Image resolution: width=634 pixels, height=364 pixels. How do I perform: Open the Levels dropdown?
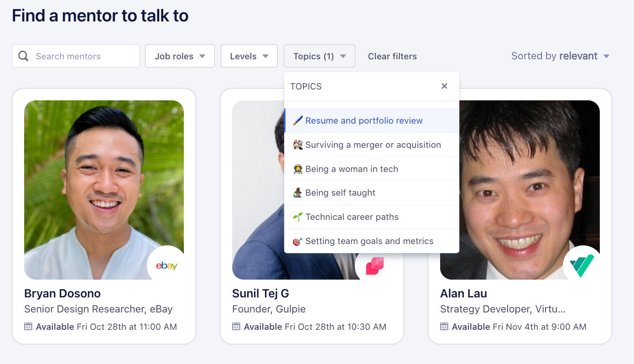click(249, 56)
